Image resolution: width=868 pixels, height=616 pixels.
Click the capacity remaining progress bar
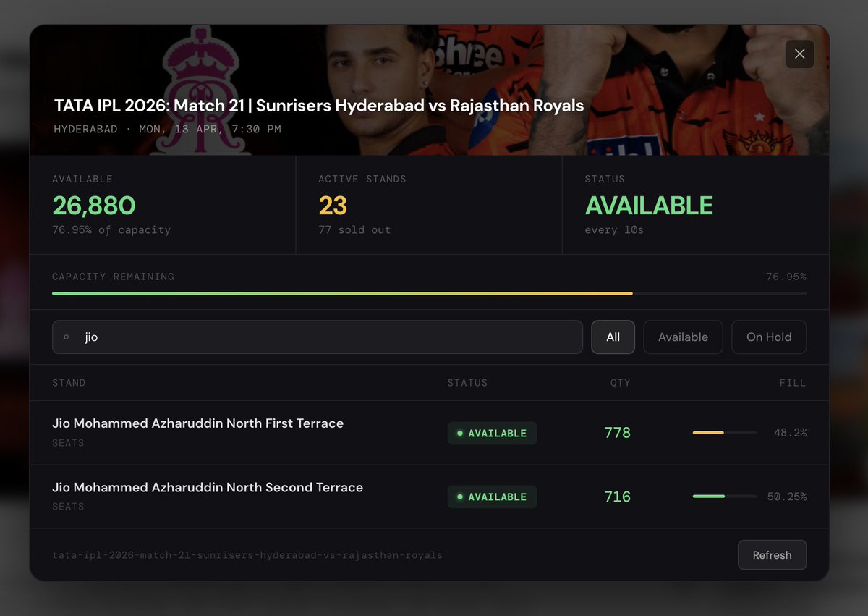coord(429,293)
